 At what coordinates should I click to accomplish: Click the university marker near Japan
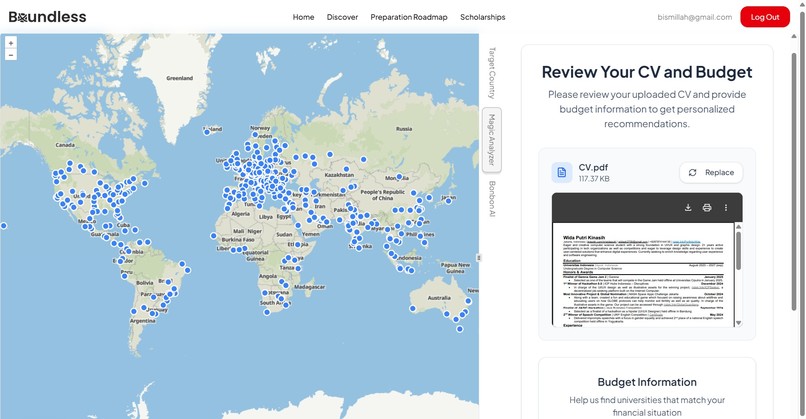point(448,201)
